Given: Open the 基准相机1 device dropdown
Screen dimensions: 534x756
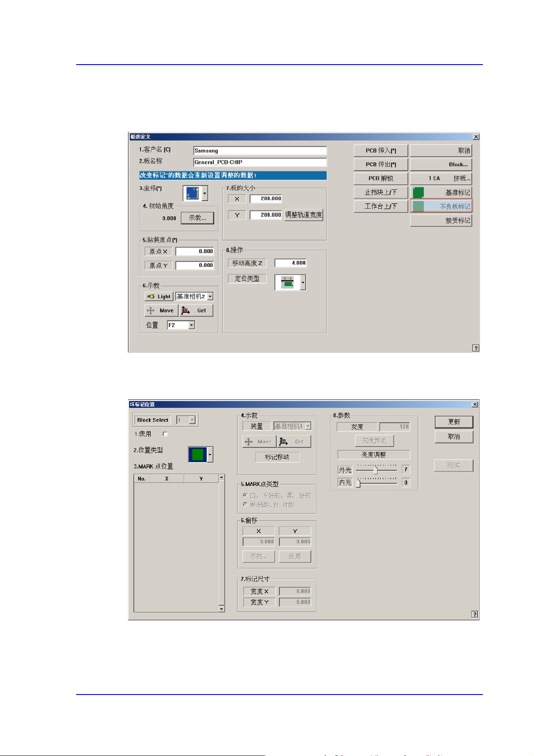Looking at the screenshot, I should (308, 426).
